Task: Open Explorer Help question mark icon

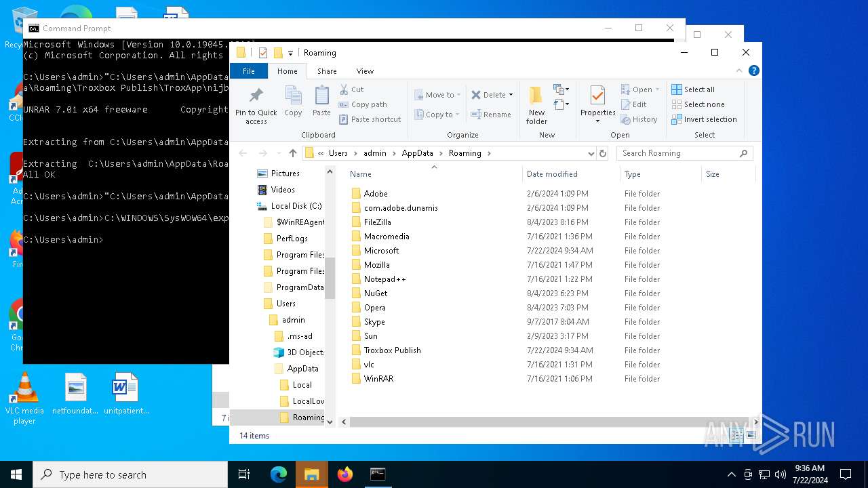Action: (753, 70)
